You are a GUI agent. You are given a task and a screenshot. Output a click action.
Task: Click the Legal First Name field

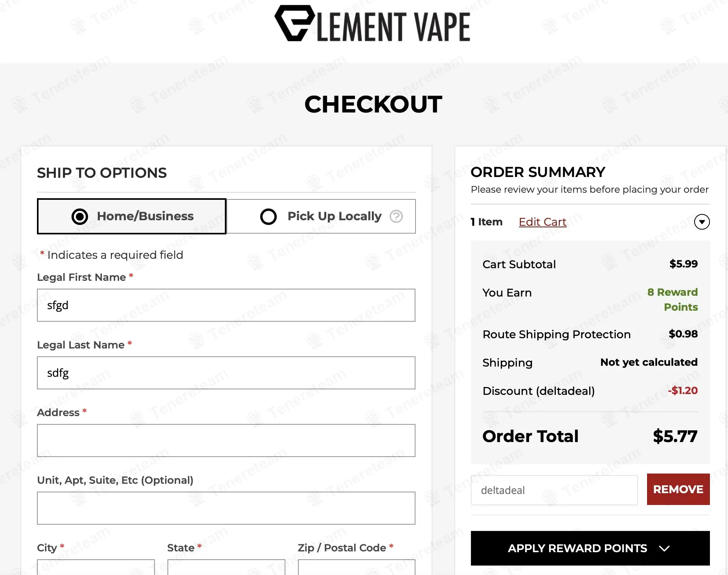226,305
